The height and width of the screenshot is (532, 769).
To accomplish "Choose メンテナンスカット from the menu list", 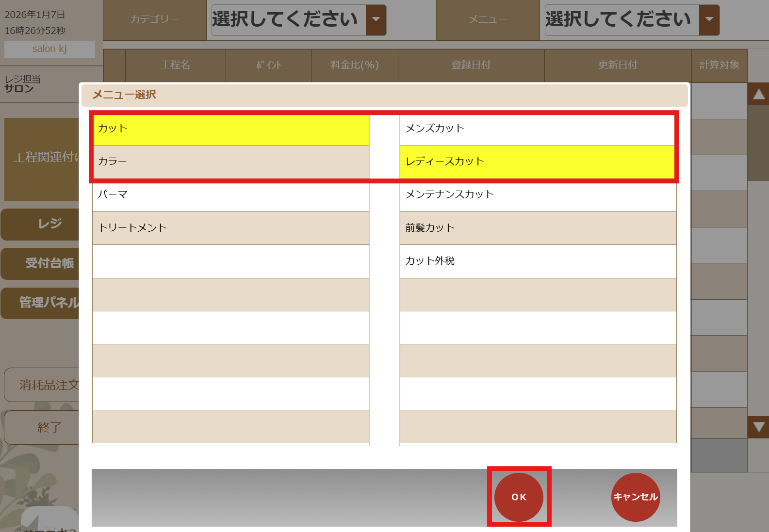I will coord(538,195).
